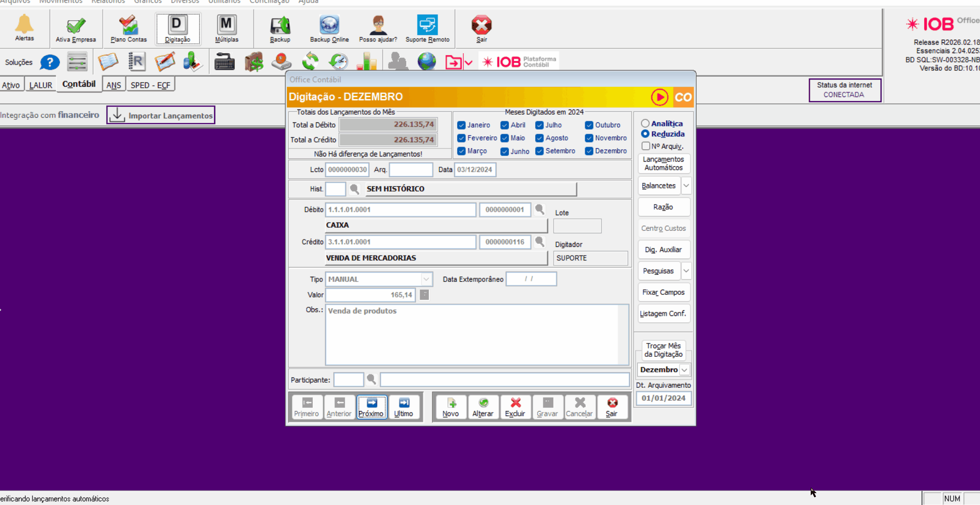Open the Múltiplas entry icon
Screen dimensions: 980x505
227,29
